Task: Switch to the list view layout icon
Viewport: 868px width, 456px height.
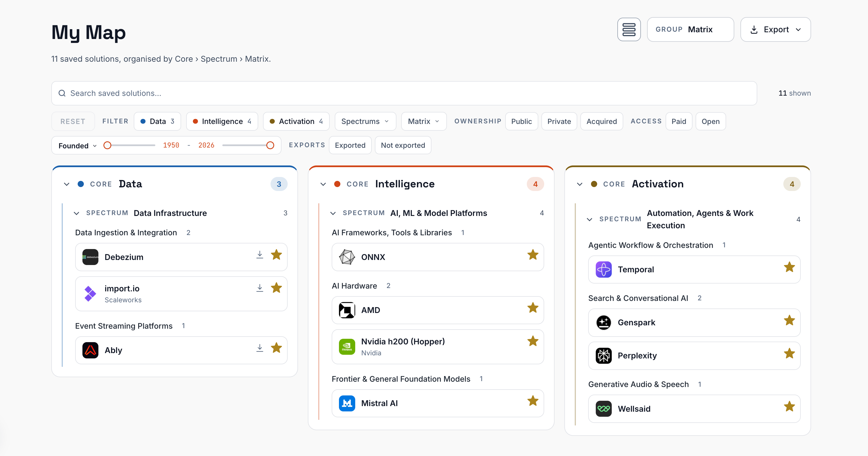Action: click(x=629, y=29)
